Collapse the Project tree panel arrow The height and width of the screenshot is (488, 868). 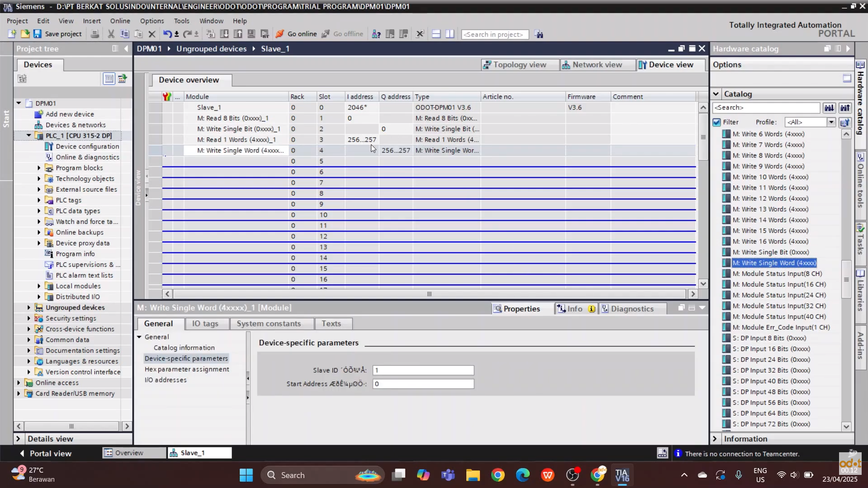(x=126, y=48)
